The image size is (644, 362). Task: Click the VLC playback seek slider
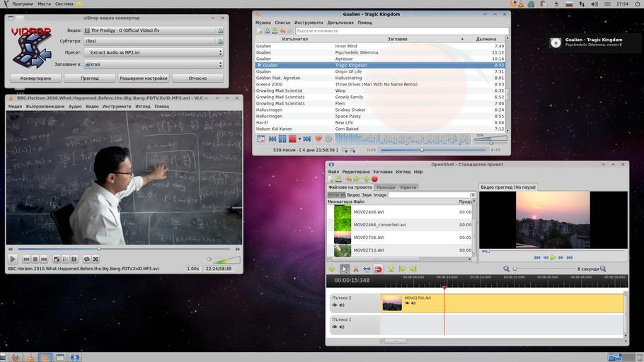(x=124, y=249)
